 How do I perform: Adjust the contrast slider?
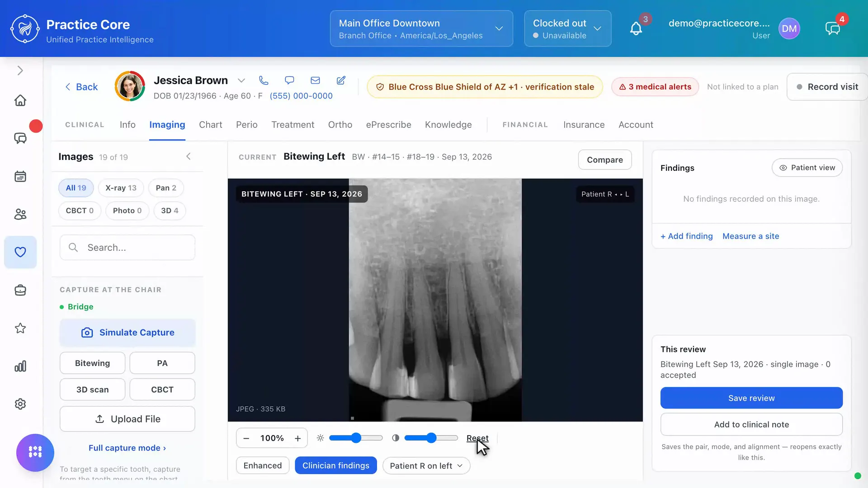431,438
